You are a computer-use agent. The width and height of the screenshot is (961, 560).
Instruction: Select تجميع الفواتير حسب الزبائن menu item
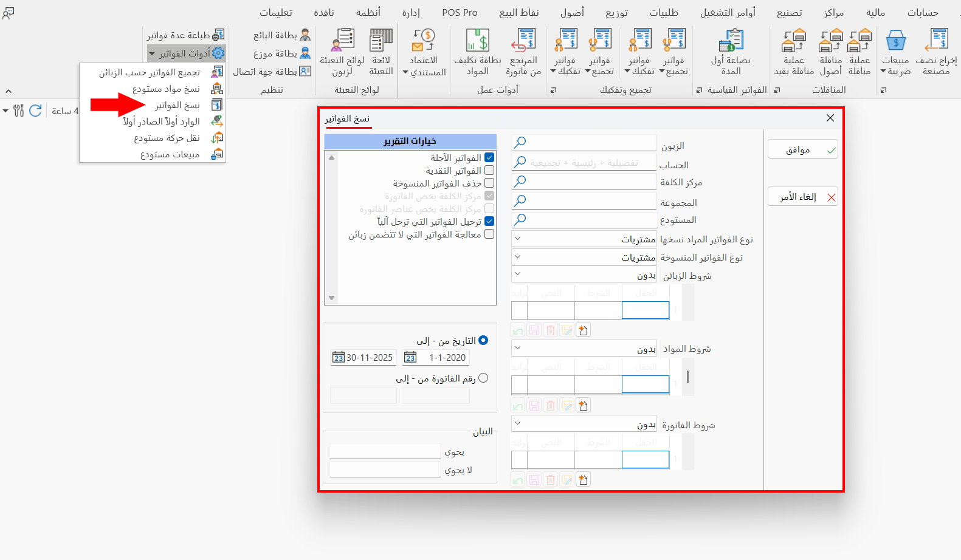pyautogui.click(x=152, y=72)
